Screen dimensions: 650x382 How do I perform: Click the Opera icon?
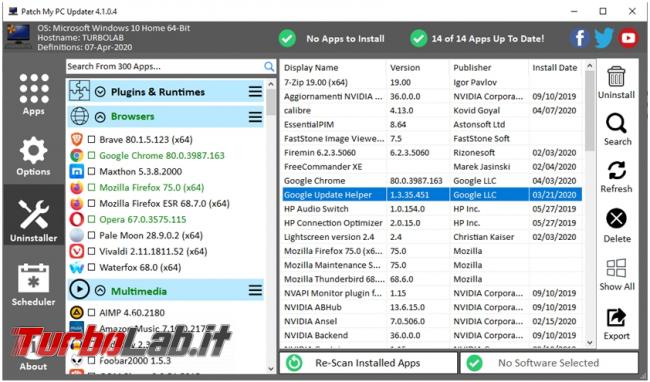pos(77,219)
